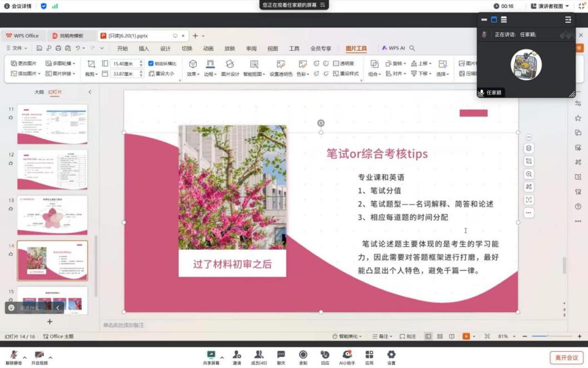The width and height of the screenshot is (588, 368).
Task: Click the smart cutout (智能抠图) tool
Action: point(254,68)
